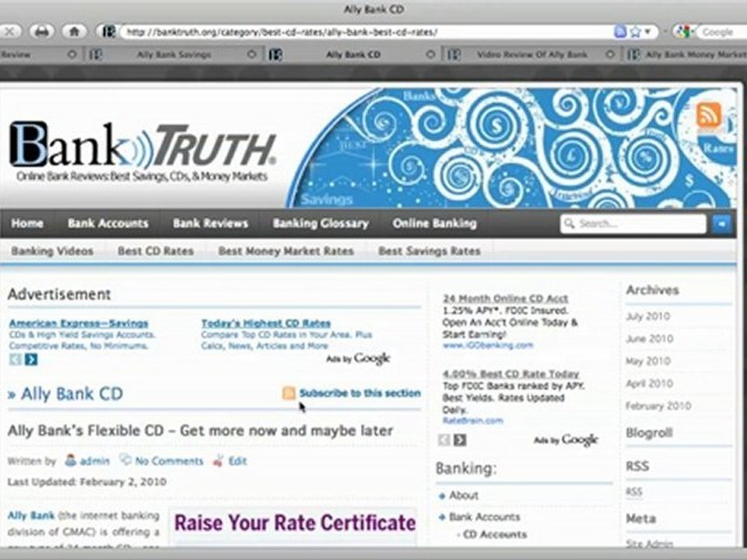This screenshot has width=747, height=560.
Task: Open Bank Accounts link under Banking sidebar
Action: [485, 516]
